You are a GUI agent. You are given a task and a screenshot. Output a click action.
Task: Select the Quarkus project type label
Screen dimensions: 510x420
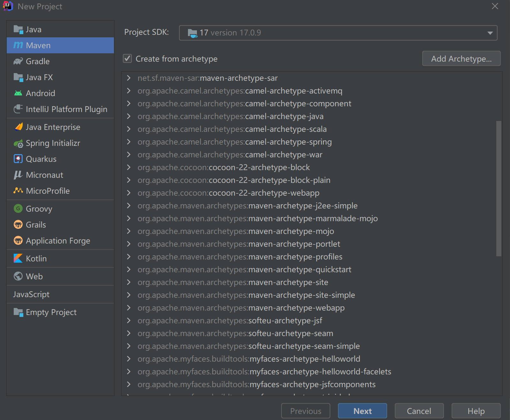point(41,159)
